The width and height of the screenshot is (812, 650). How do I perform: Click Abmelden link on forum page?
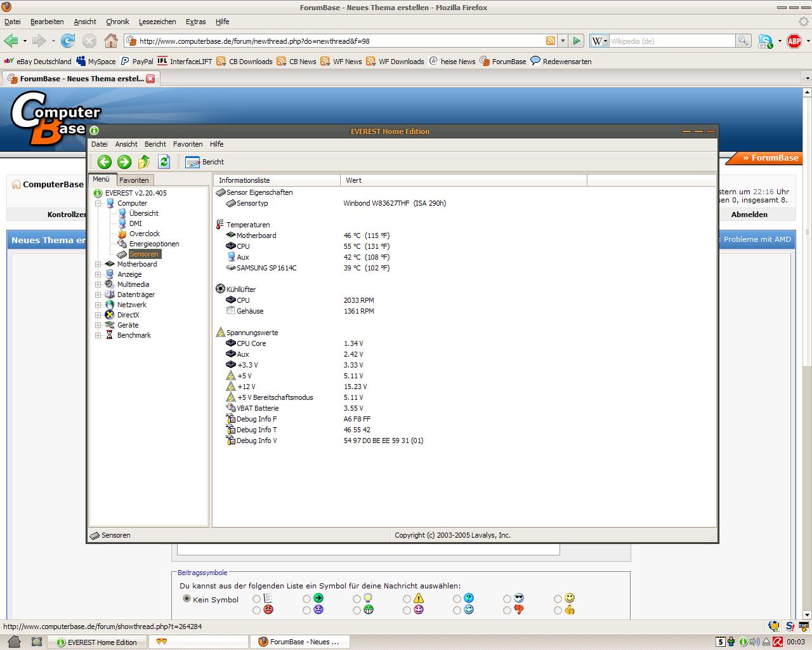tap(749, 215)
